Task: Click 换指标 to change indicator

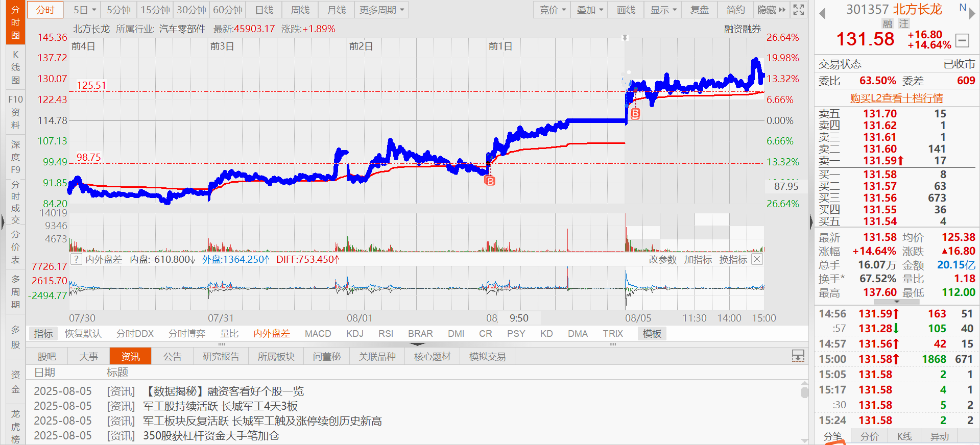Action: click(x=733, y=259)
